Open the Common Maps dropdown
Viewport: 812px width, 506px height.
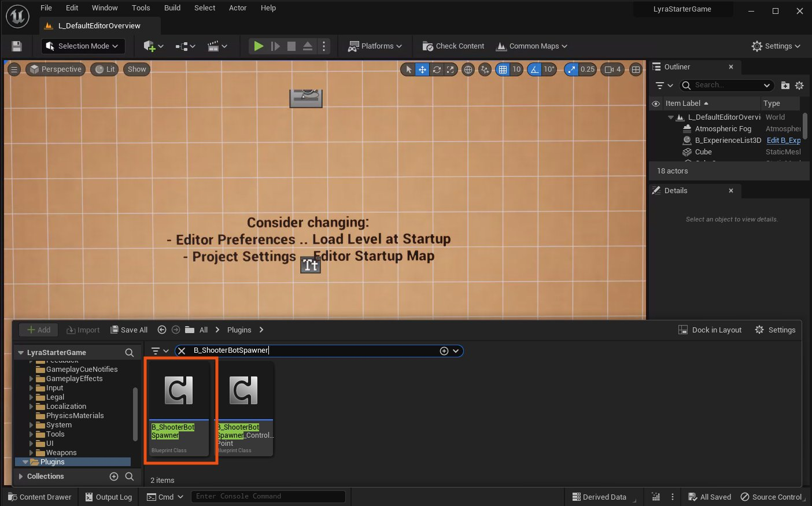coord(532,46)
